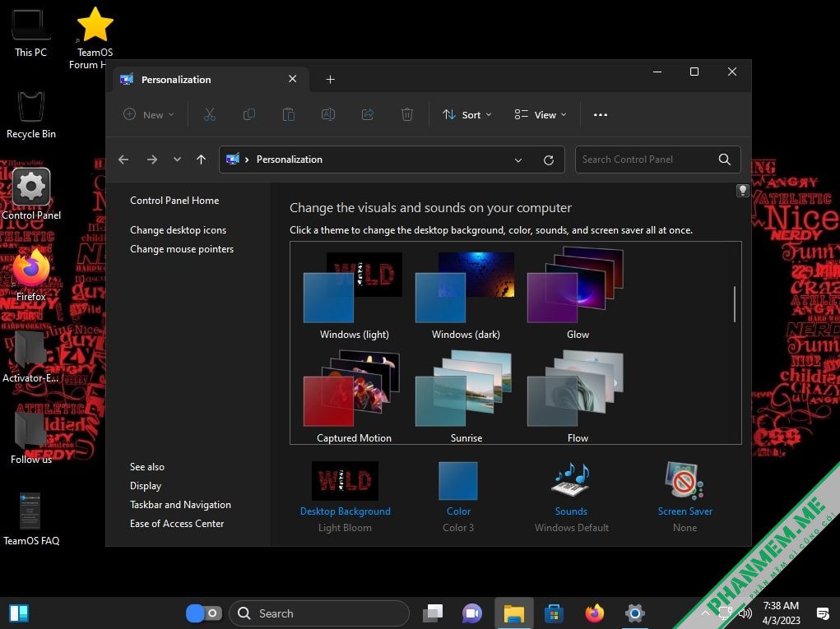Click the Copy icon in toolbar
Viewport: 840px width, 629px height.
249,114
